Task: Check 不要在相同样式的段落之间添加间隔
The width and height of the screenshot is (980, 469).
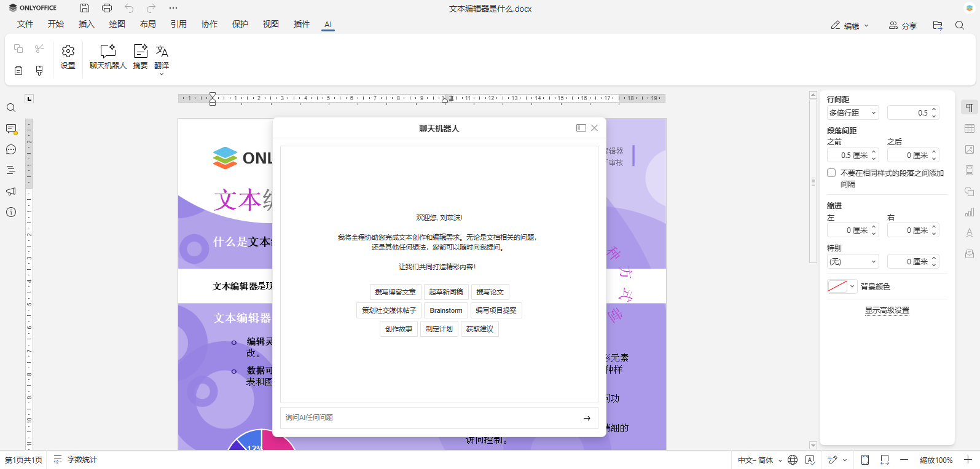Action: pyautogui.click(x=831, y=173)
